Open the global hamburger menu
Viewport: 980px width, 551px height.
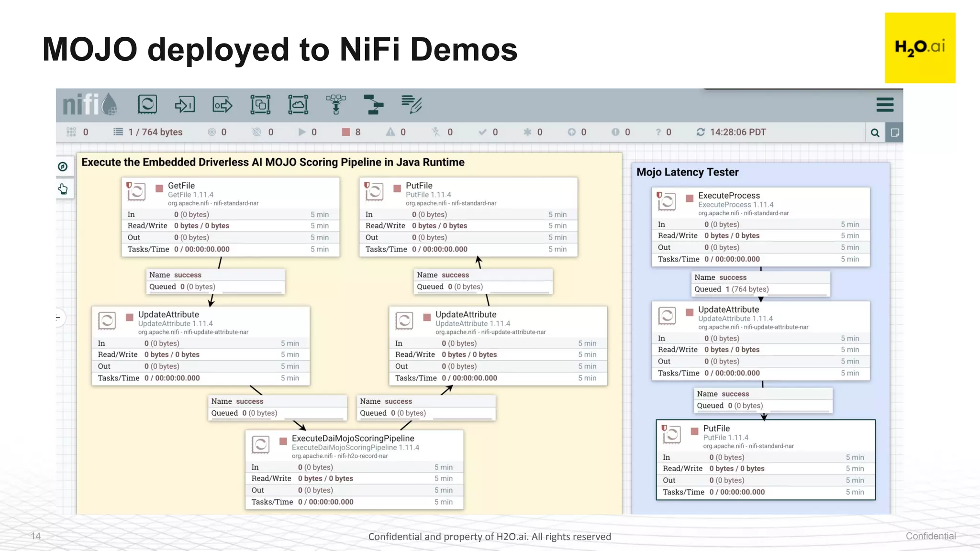[x=885, y=105]
